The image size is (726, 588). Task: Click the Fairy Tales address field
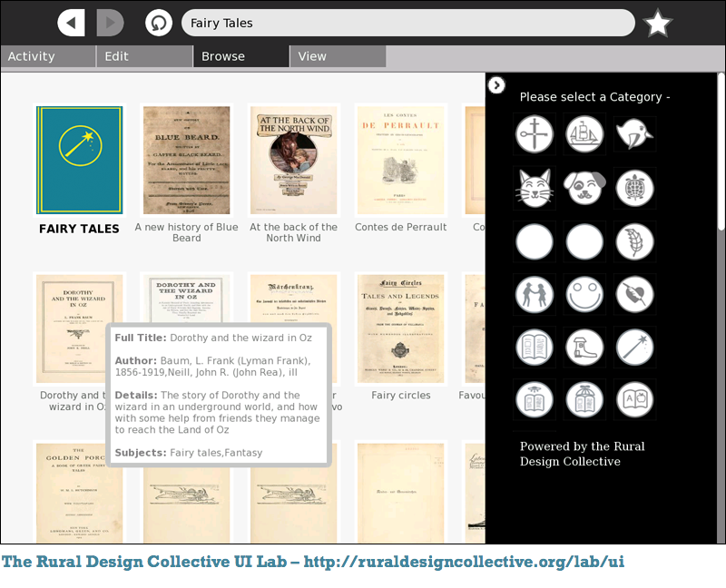[x=408, y=23]
